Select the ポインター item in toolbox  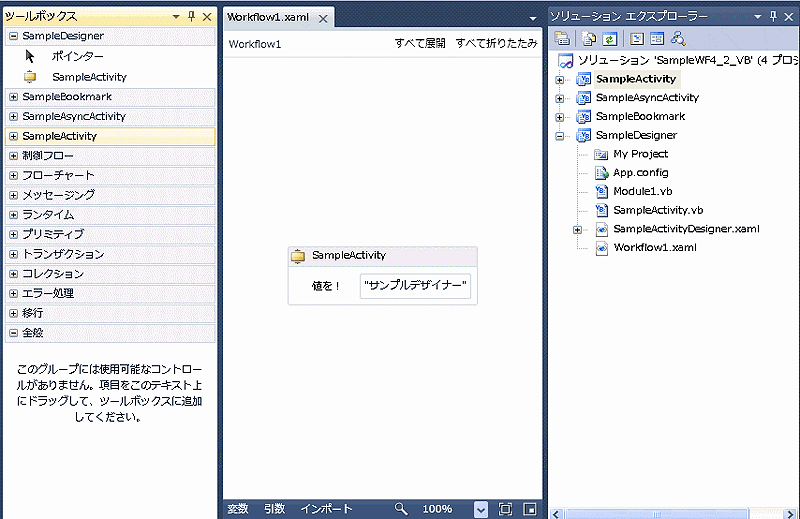click(78, 56)
